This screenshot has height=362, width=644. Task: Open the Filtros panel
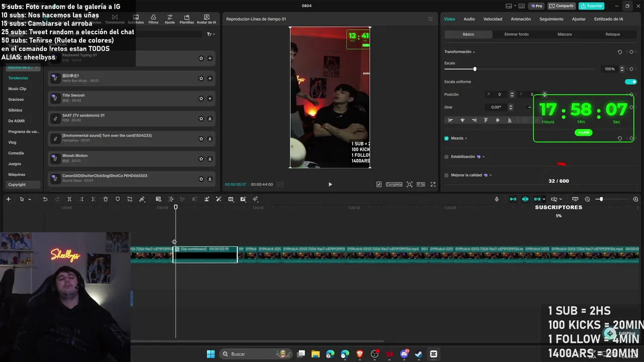coord(153,19)
